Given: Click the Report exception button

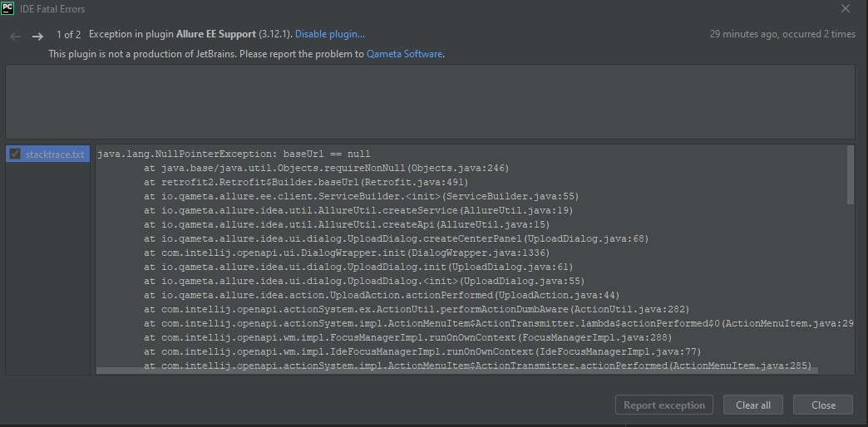Looking at the screenshot, I should [x=663, y=405].
